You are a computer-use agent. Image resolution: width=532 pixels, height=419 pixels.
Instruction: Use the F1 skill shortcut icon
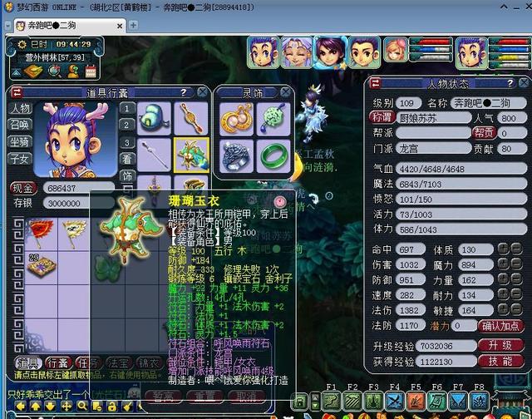coord(331,402)
